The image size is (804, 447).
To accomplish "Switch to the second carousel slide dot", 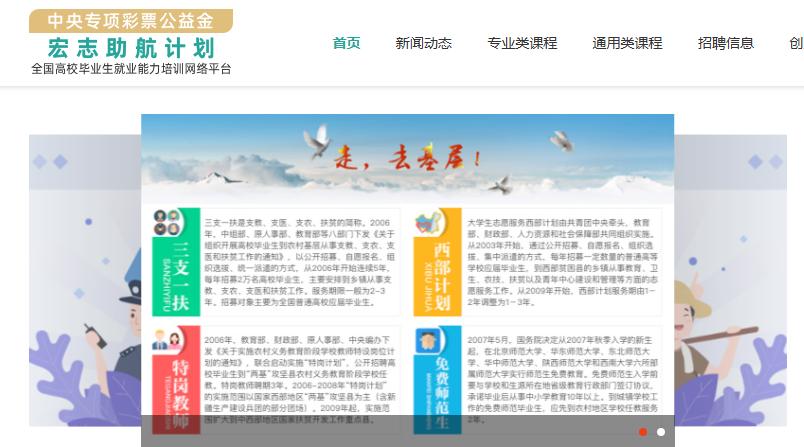I will (x=661, y=431).
